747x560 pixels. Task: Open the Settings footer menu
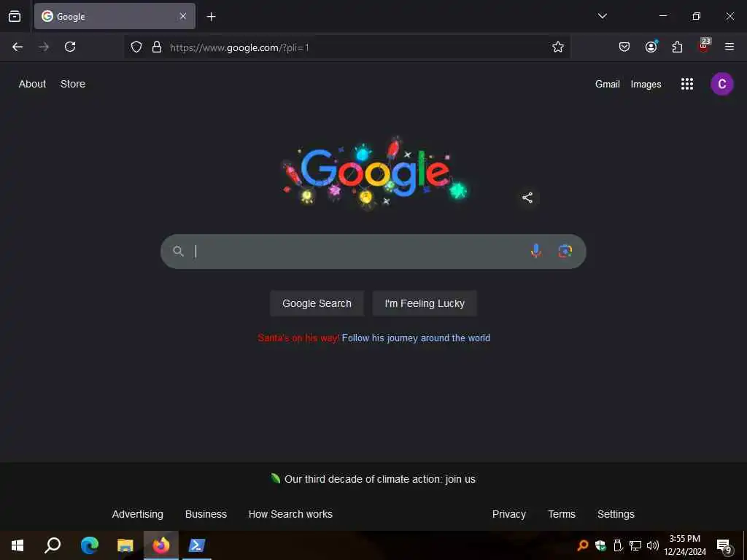point(616,514)
